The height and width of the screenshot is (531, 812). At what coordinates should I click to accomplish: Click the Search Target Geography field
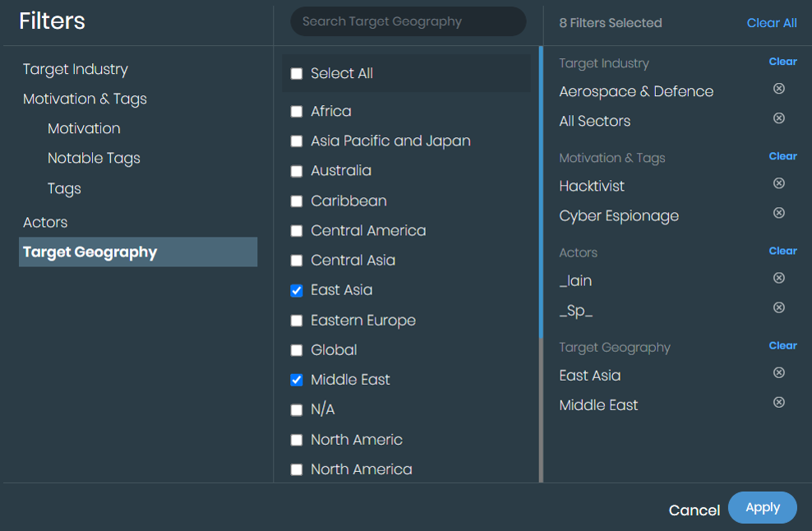(408, 21)
